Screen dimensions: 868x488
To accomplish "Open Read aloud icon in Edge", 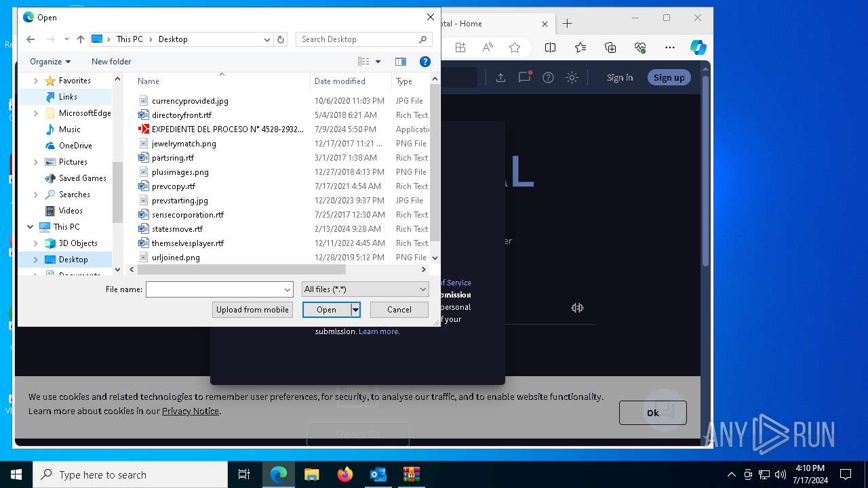I will [488, 47].
